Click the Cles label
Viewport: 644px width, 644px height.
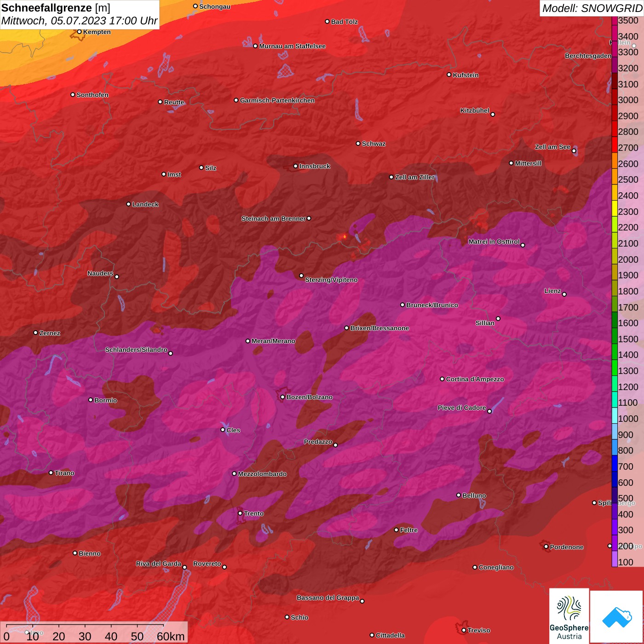233,430
